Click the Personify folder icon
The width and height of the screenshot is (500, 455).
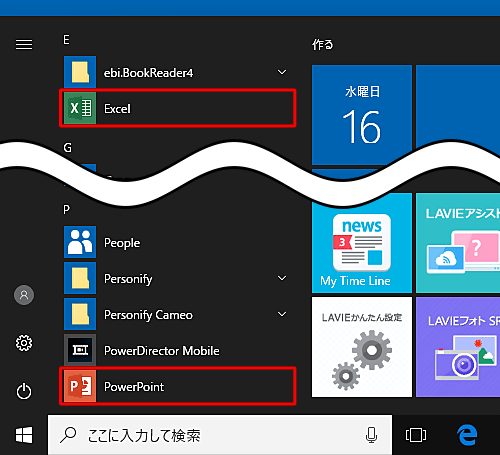80,278
